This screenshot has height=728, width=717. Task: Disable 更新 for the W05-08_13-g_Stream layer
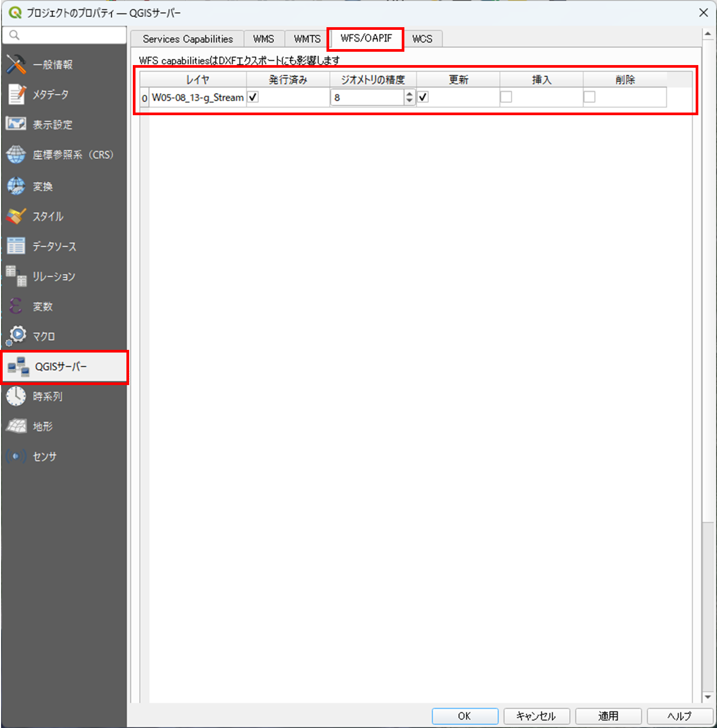pos(423,97)
